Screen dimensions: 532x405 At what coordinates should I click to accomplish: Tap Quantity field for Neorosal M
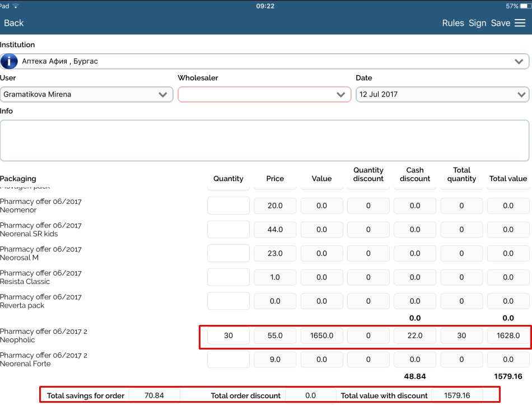coord(228,253)
